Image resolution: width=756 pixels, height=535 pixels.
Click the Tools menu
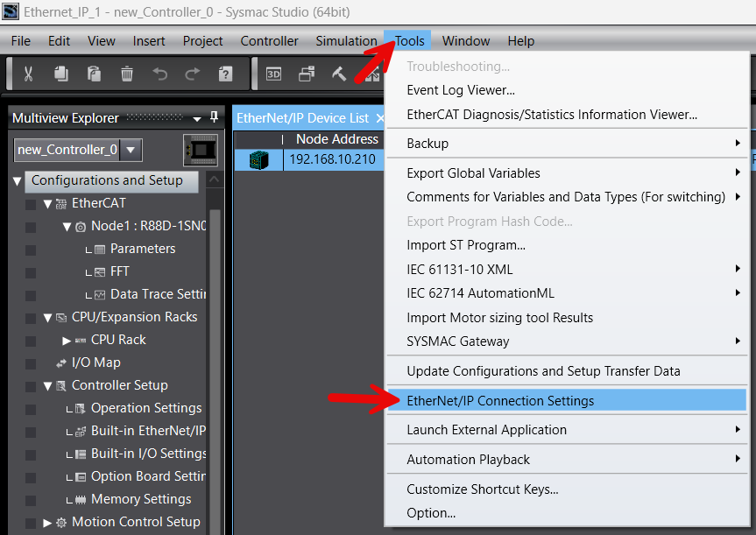[409, 41]
